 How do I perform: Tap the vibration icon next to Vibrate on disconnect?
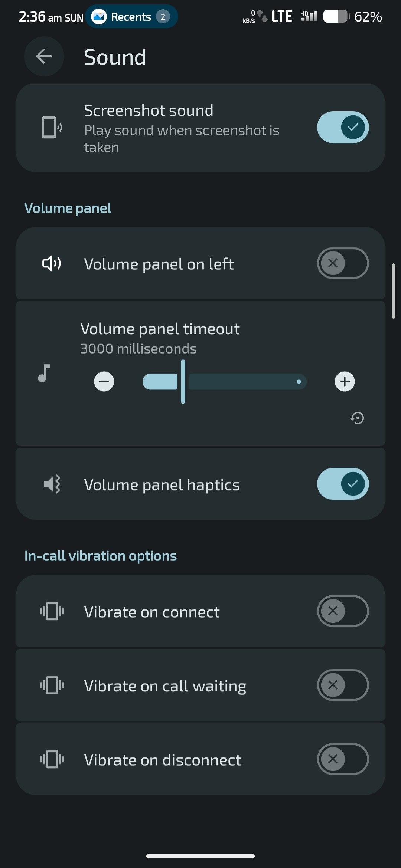click(52, 759)
